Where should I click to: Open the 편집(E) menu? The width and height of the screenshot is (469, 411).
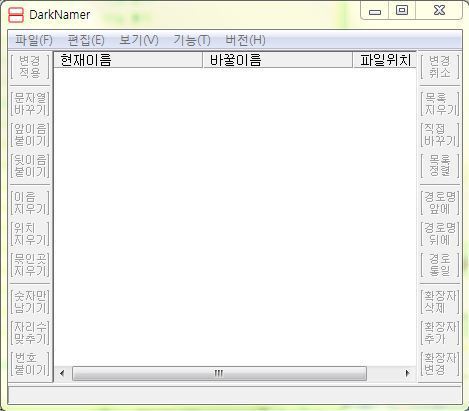pos(86,40)
